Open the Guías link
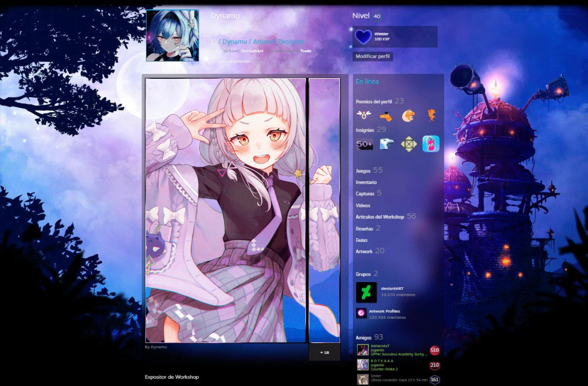Viewport: 588px width, 386px height. tap(362, 240)
